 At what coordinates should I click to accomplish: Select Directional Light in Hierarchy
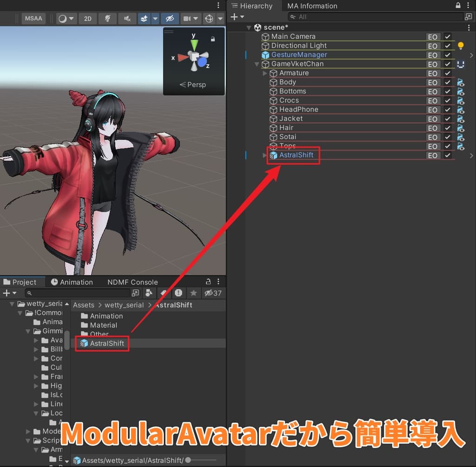299,46
